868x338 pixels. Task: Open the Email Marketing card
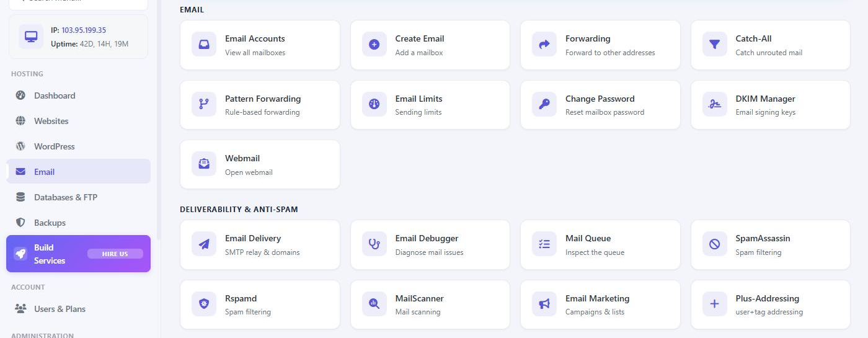600,305
